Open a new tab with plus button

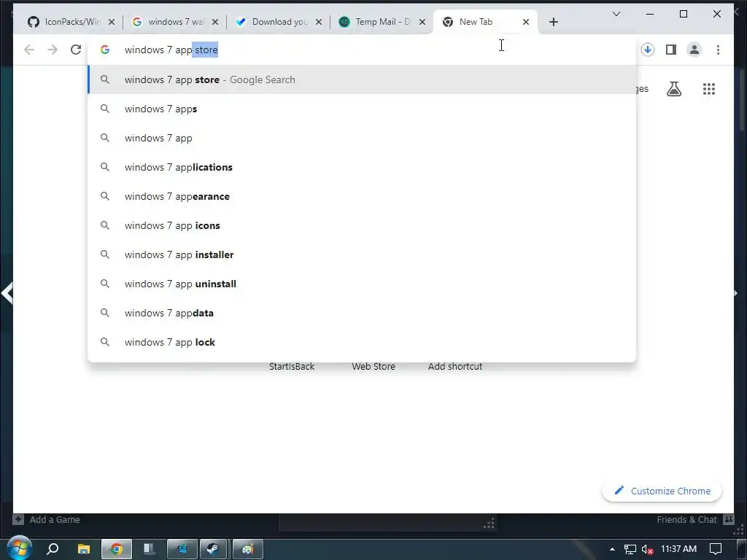(x=553, y=22)
